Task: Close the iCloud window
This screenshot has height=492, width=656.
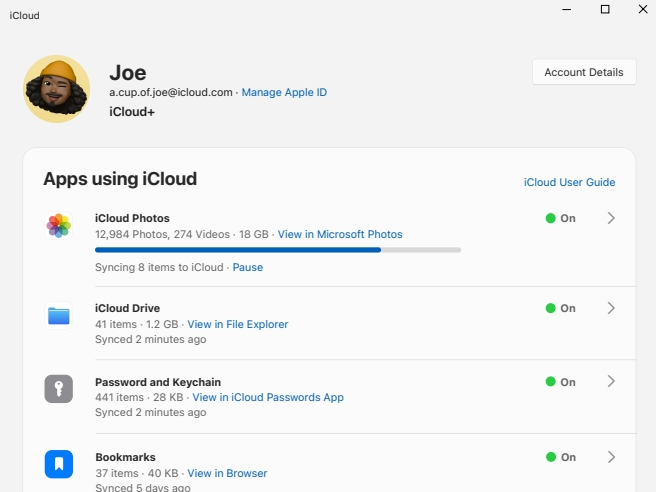Action: click(643, 9)
